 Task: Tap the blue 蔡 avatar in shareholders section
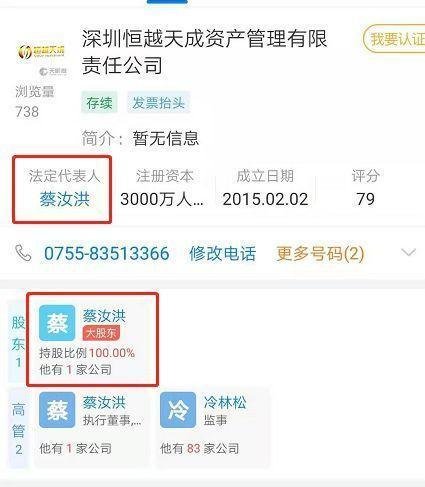pyautogui.click(x=57, y=323)
